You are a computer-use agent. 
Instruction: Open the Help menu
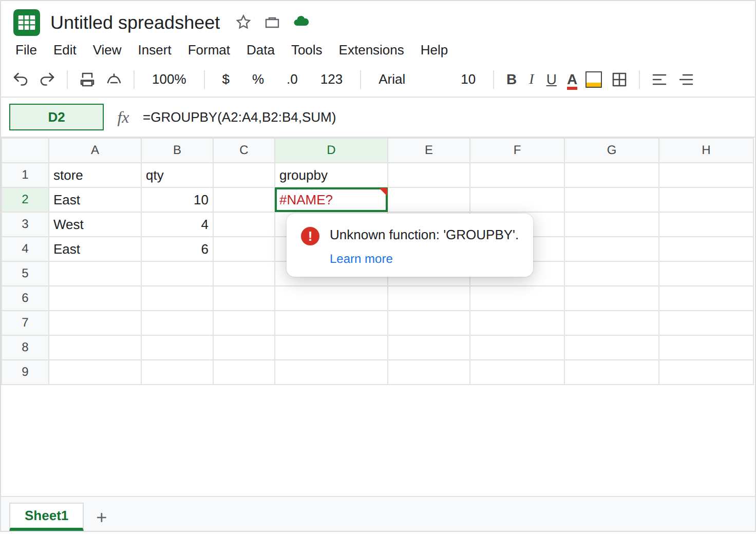[434, 50]
